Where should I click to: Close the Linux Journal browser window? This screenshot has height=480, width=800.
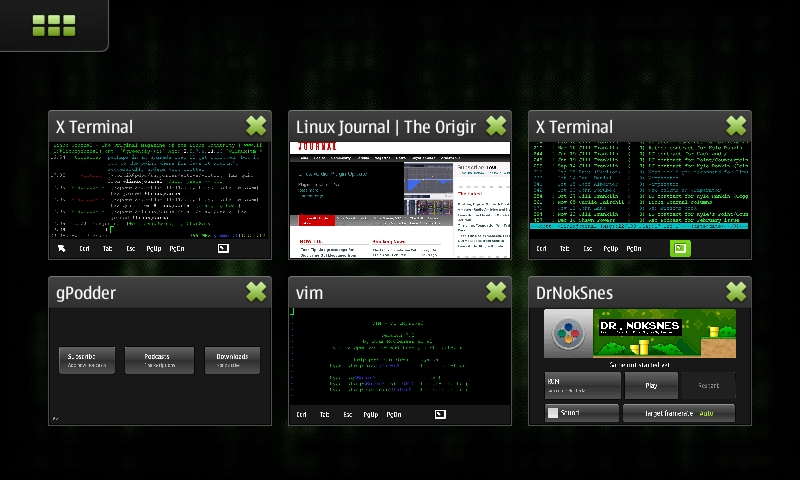(x=496, y=125)
